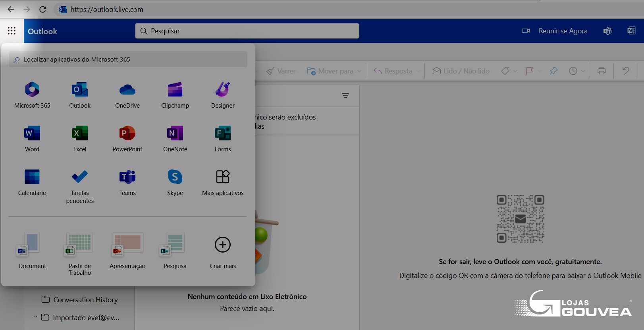Click the categorize tag icon
The height and width of the screenshot is (330, 644).
505,71
